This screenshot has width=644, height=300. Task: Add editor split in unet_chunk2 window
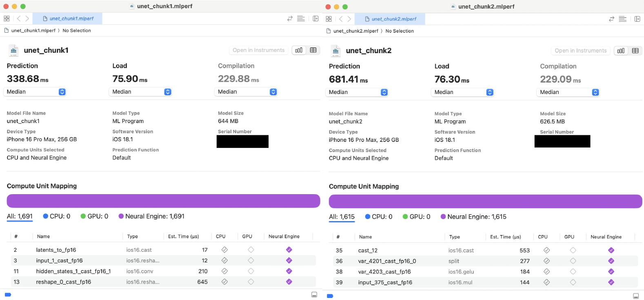click(x=637, y=19)
